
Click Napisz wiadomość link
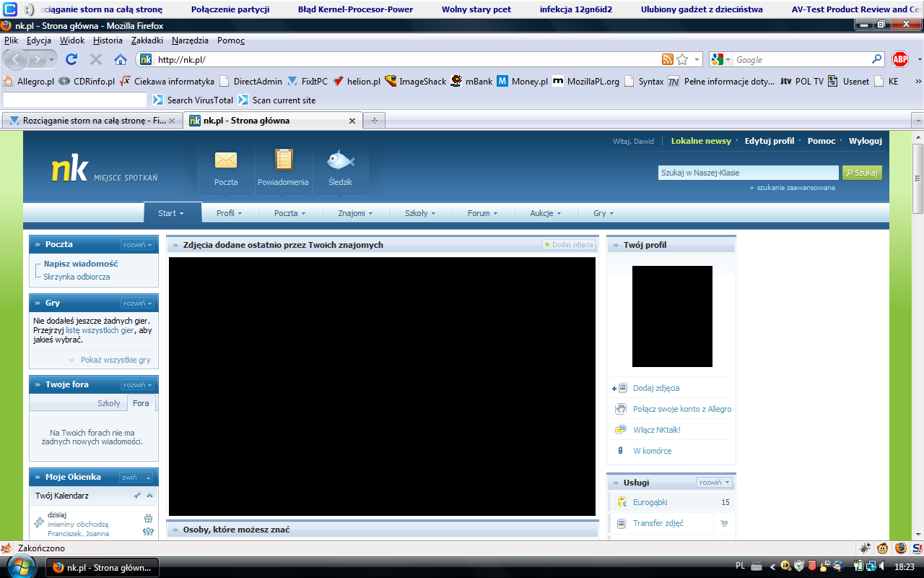81,264
